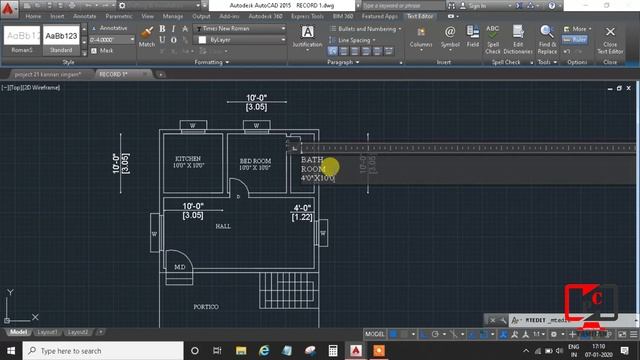640x360 pixels.
Task: Click the Task View taskbar icon
Action: coord(217,351)
